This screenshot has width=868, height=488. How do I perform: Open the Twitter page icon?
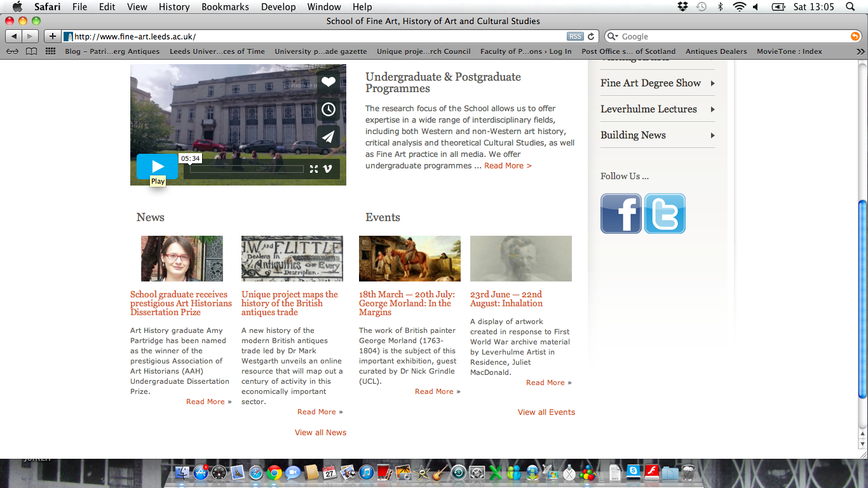(665, 213)
